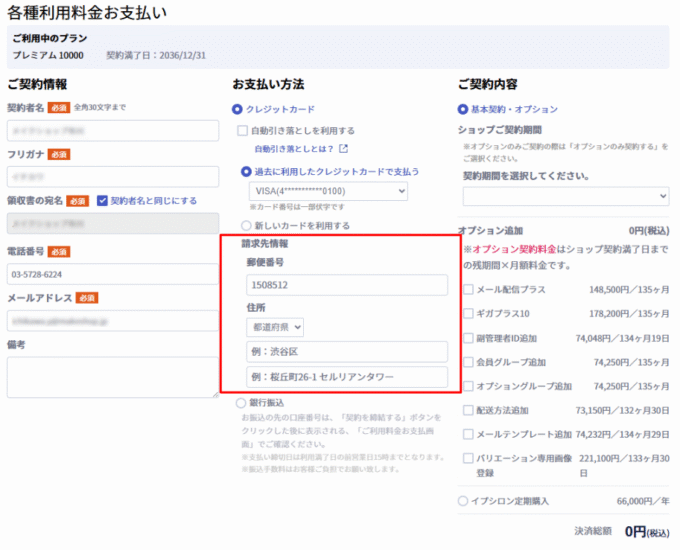Toggle 契約者名と同じにする checkbox
This screenshot has height=550, width=680.
[x=102, y=200]
